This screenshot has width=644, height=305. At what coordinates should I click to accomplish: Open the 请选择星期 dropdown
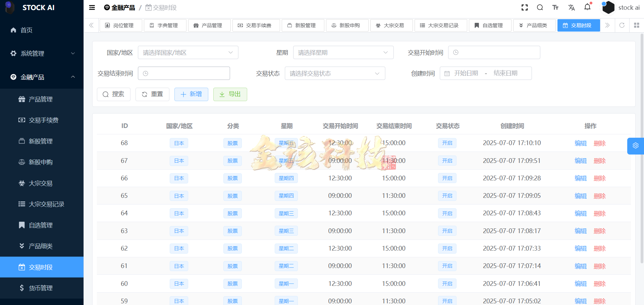(x=343, y=52)
